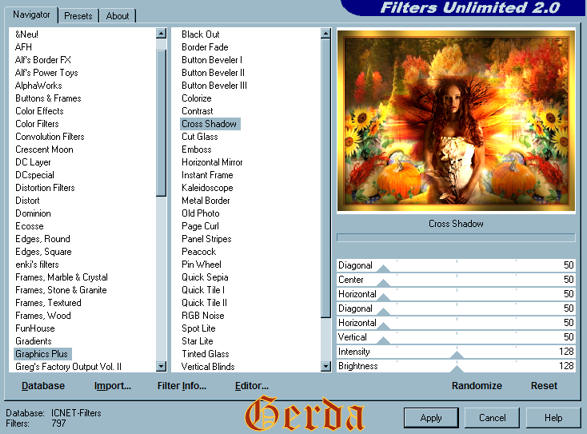The width and height of the screenshot is (587, 434).
Task: Select Gradients category
Action: coord(33,341)
